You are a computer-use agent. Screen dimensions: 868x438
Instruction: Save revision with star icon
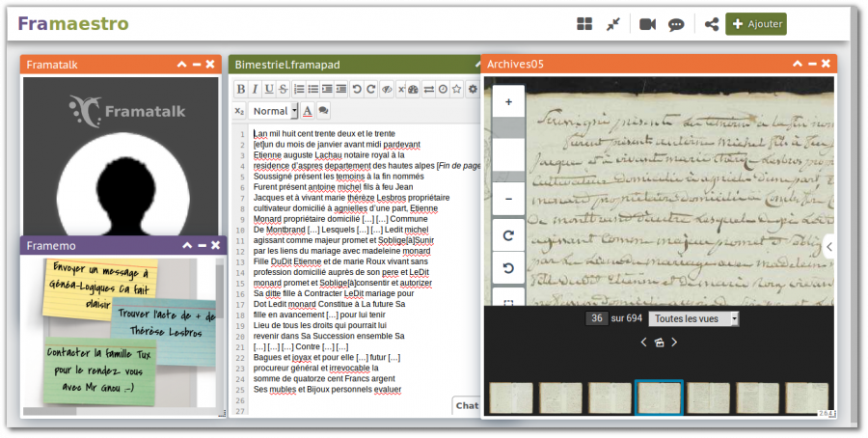point(456,89)
